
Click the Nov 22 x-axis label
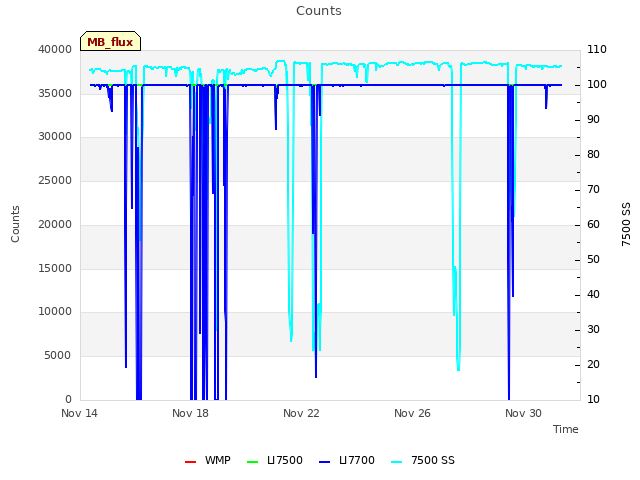point(301,413)
